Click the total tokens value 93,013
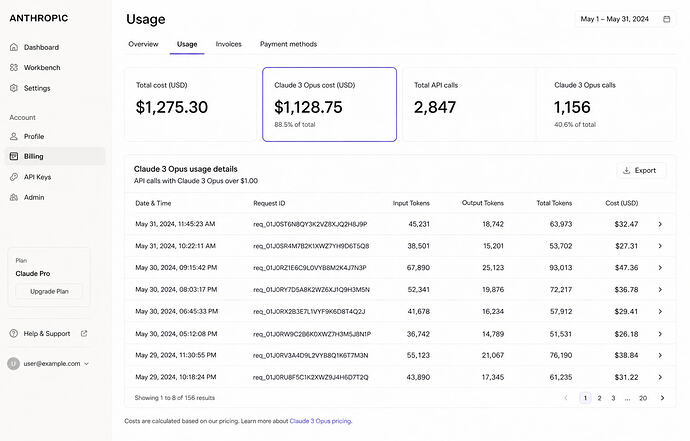This screenshot has width=690, height=441. [561, 268]
